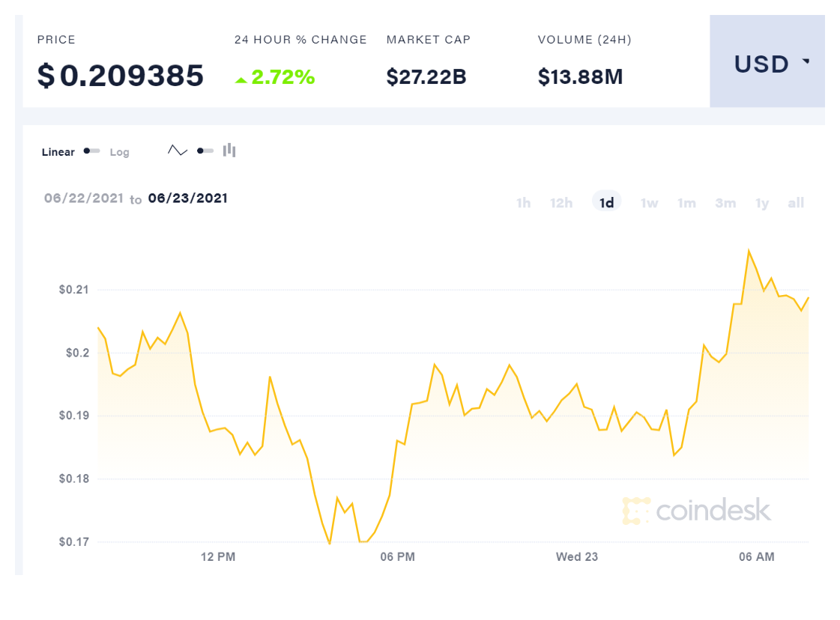Click the CoinDesk watermark logo
This screenshot has height=620, width=840.
coord(696,510)
